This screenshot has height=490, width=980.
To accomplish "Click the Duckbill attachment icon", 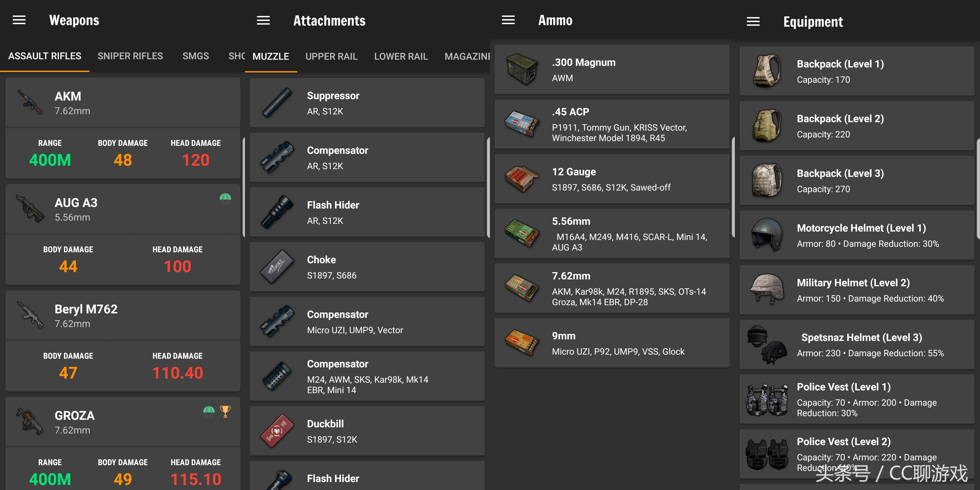I will point(277,431).
